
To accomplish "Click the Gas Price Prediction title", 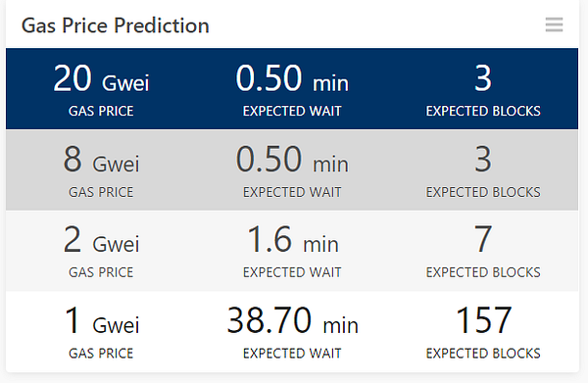I will pos(115,25).
